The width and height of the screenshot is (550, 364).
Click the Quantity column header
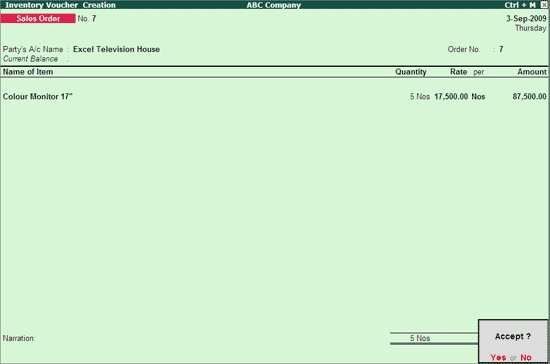pos(411,72)
